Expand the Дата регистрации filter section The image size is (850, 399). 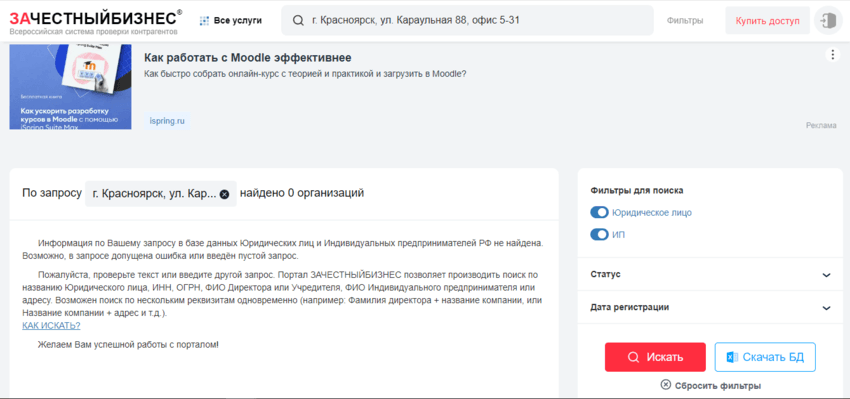point(710,307)
